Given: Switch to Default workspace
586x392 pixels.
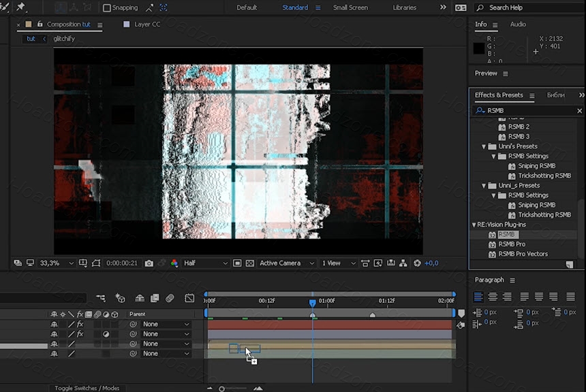Looking at the screenshot, I should 247,7.
